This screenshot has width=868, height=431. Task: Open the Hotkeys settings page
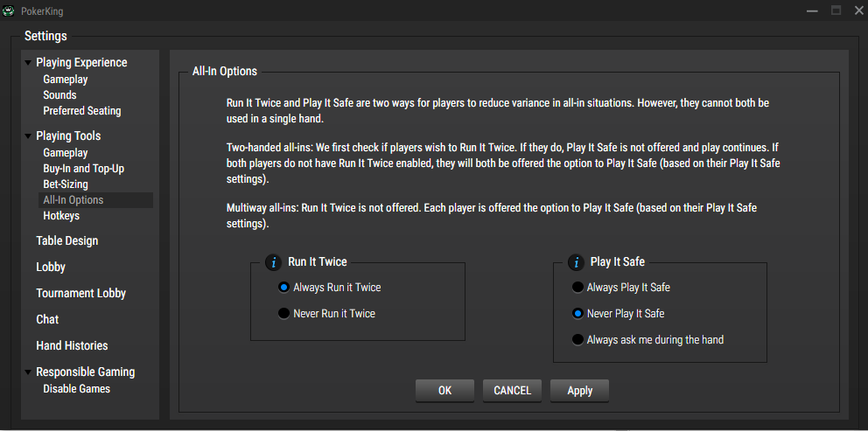click(61, 216)
